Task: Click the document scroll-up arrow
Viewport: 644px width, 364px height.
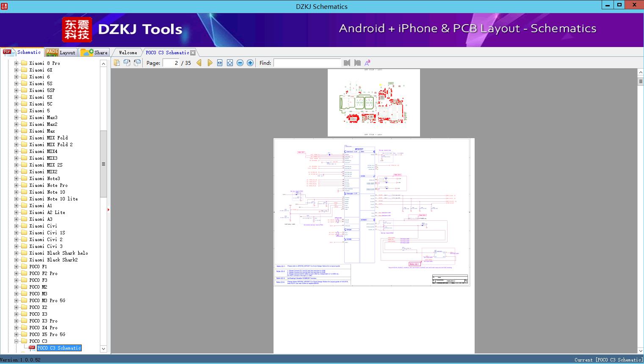Action: click(x=641, y=72)
